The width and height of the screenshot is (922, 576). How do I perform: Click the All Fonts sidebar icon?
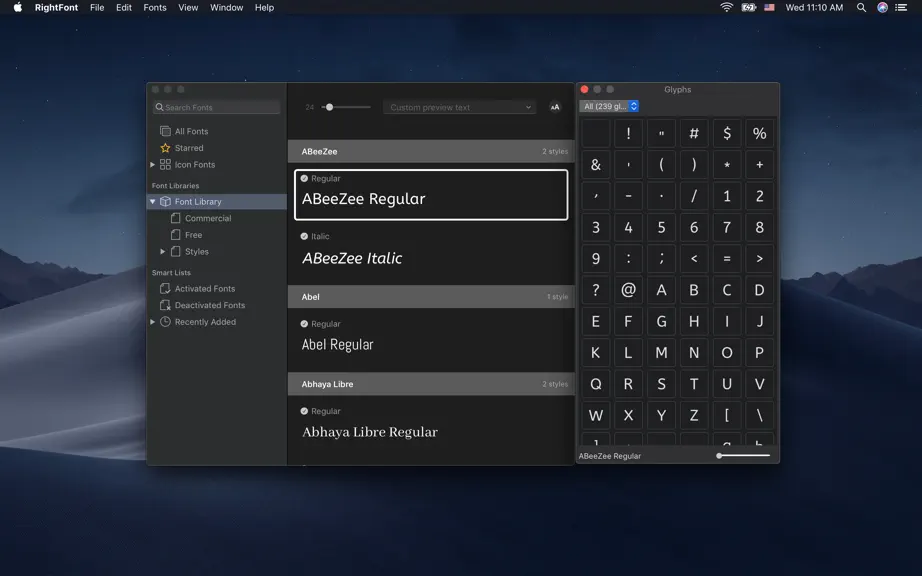[165, 131]
